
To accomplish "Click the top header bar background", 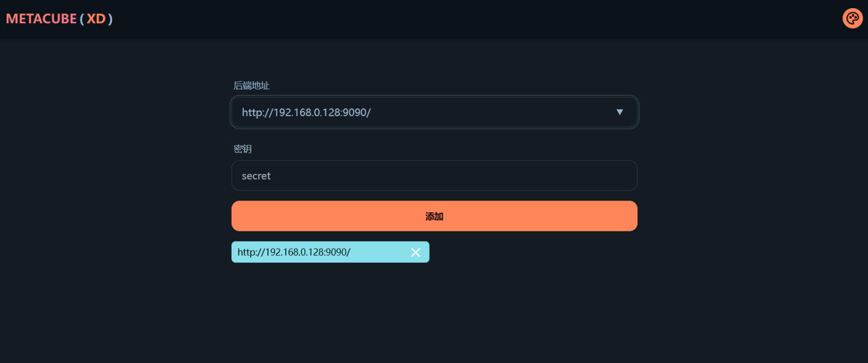I will [x=434, y=19].
